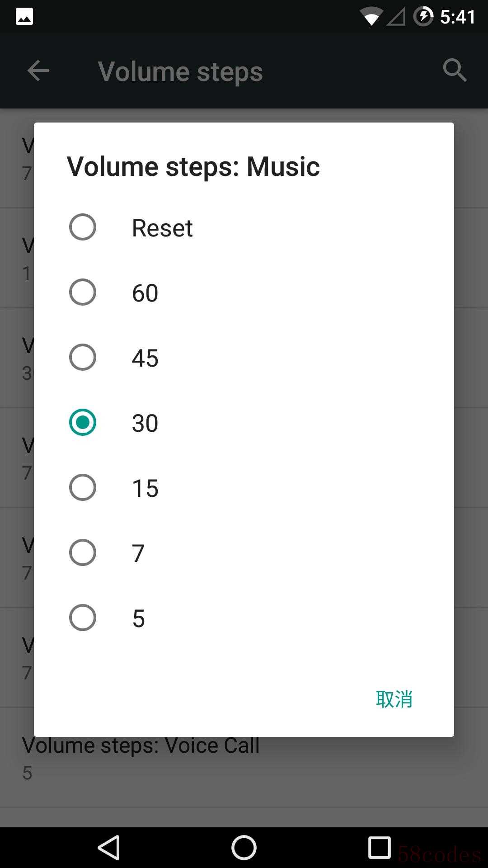Image resolution: width=488 pixels, height=868 pixels.
Task: Tap the clock showing 5:41
Action: coord(457,17)
